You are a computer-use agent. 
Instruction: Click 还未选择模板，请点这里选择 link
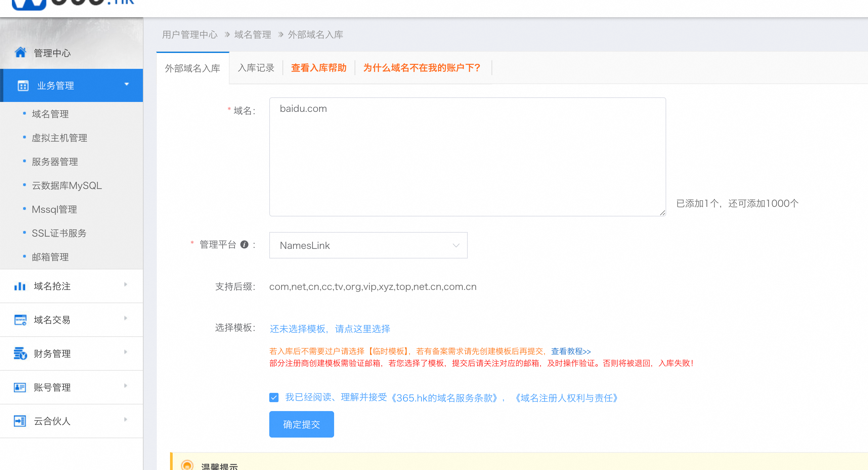tap(330, 329)
